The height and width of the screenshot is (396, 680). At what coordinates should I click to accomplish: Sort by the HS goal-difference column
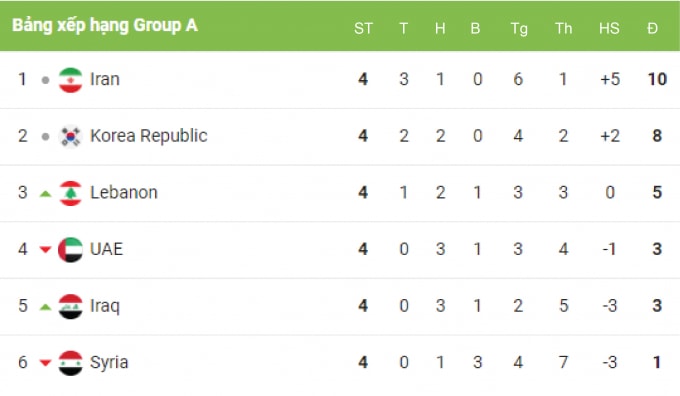[x=609, y=28]
